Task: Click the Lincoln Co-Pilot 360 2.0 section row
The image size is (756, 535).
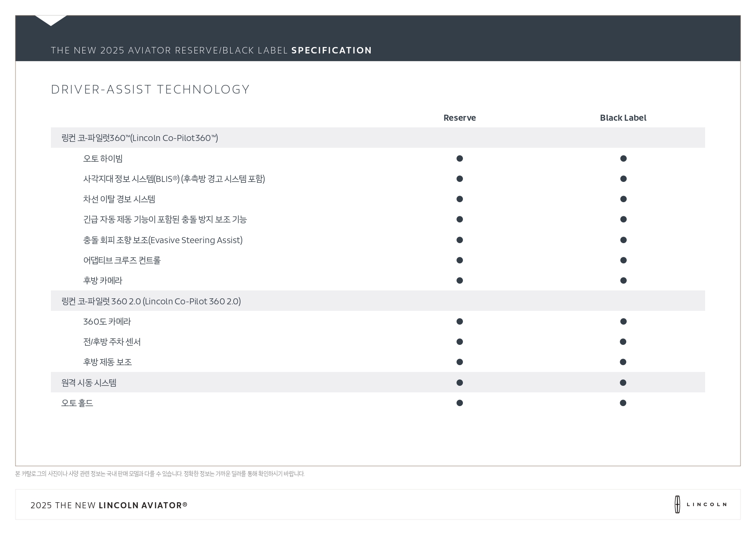Action: click(x=378, y=301)
